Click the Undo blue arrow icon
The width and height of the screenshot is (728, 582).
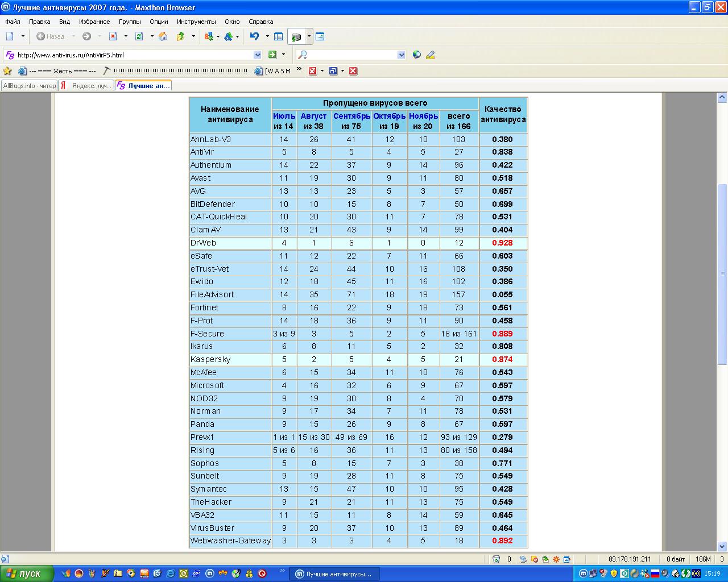[254, 36]
